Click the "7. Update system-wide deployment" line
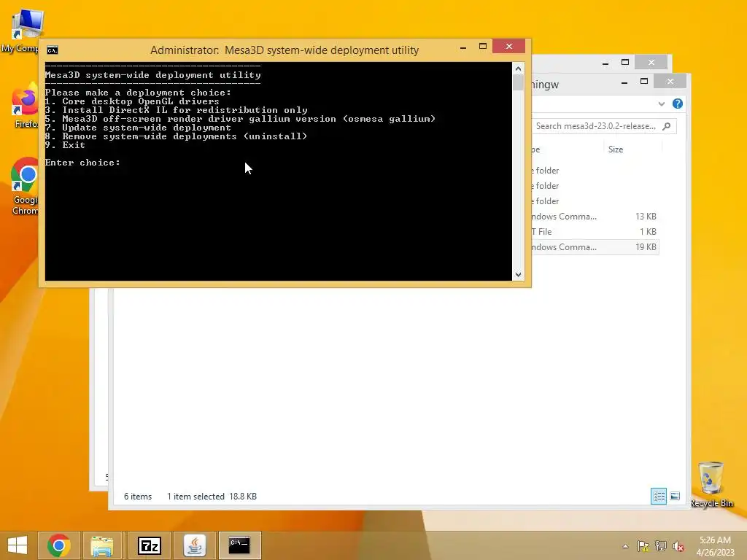 tap(138, 128)
